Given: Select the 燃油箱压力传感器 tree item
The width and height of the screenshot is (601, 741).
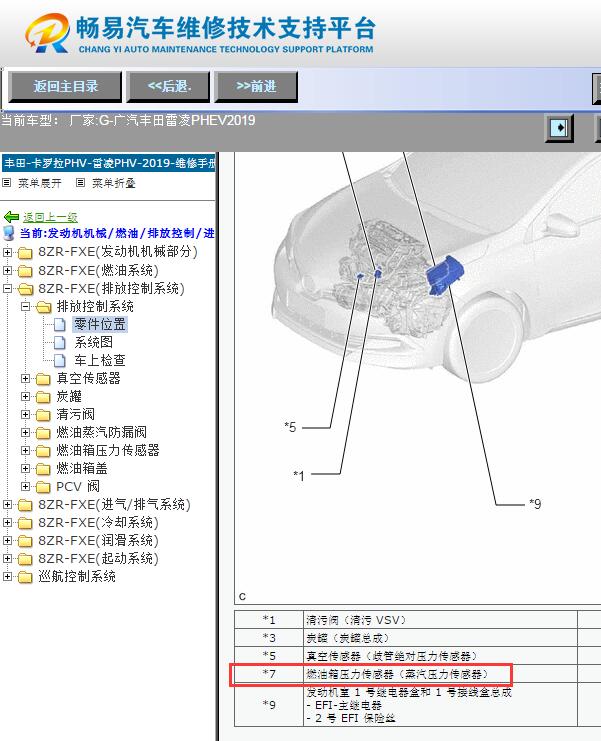Looking at the screenshot, I should pyautogui.click(x=108, y=450).
